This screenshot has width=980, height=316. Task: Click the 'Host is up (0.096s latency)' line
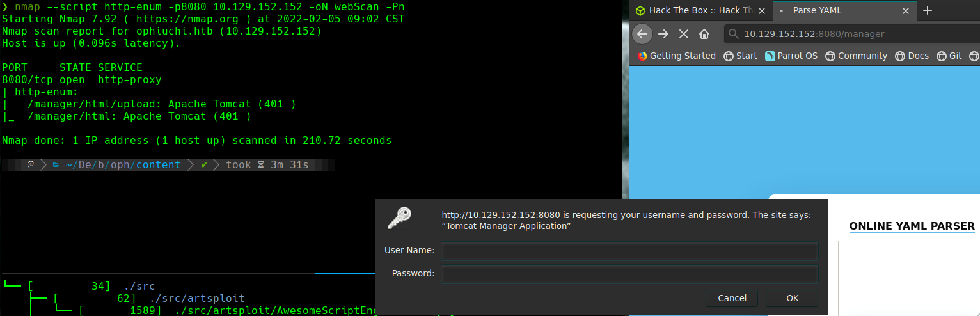coord(91,43)
